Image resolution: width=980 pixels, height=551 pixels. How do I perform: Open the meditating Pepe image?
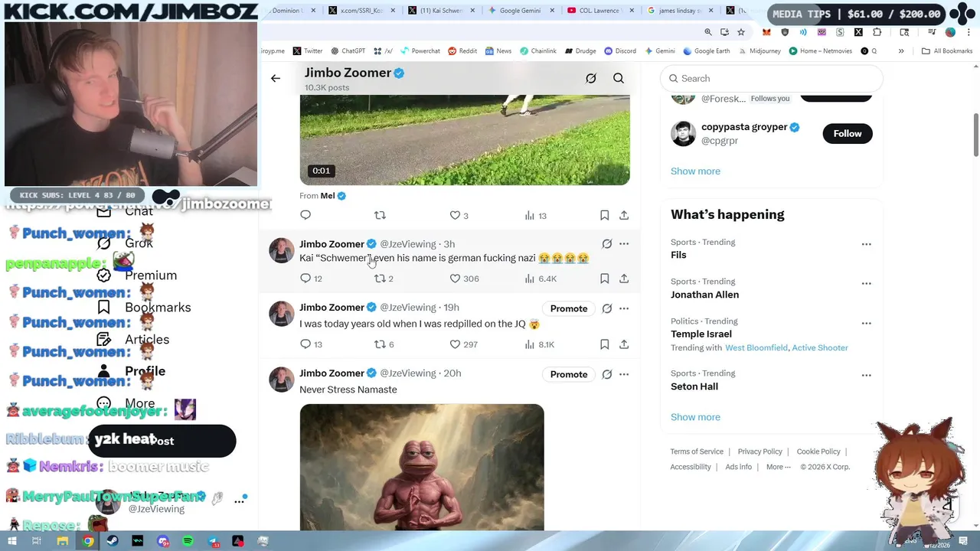coord(422,467)
